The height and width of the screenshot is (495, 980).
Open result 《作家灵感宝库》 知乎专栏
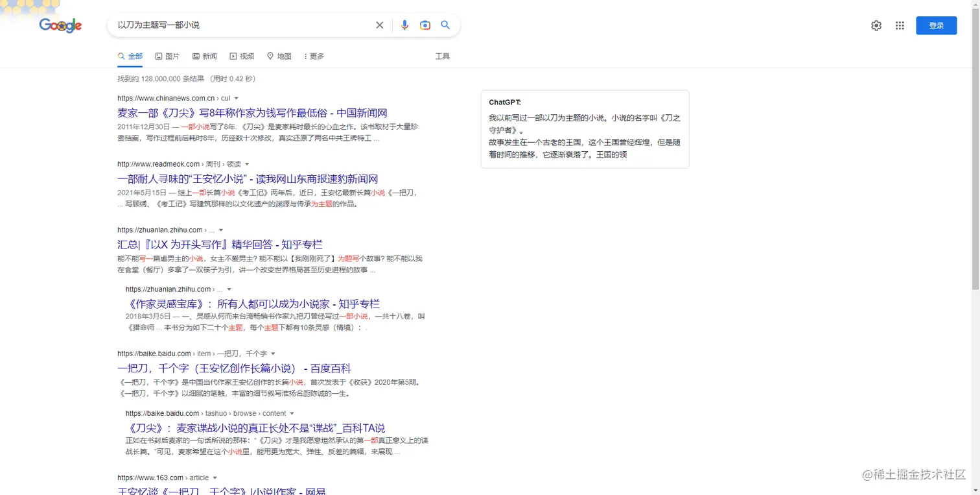coord(253,304)
